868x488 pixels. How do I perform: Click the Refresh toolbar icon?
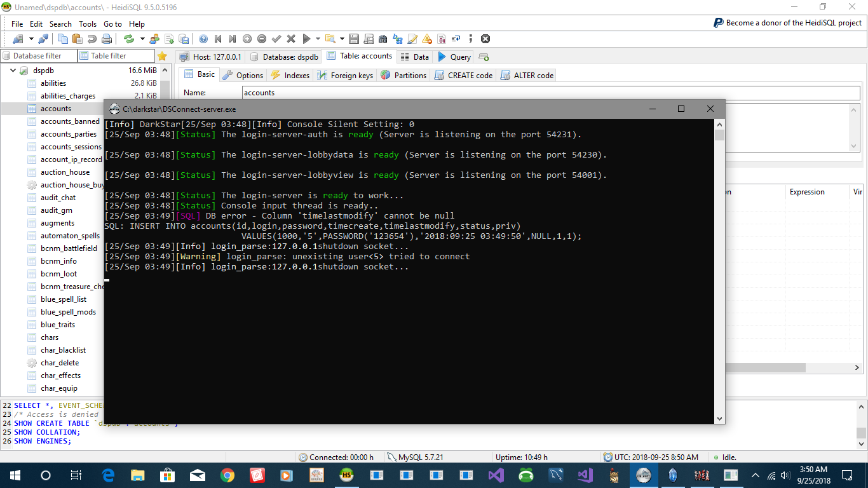129,39
